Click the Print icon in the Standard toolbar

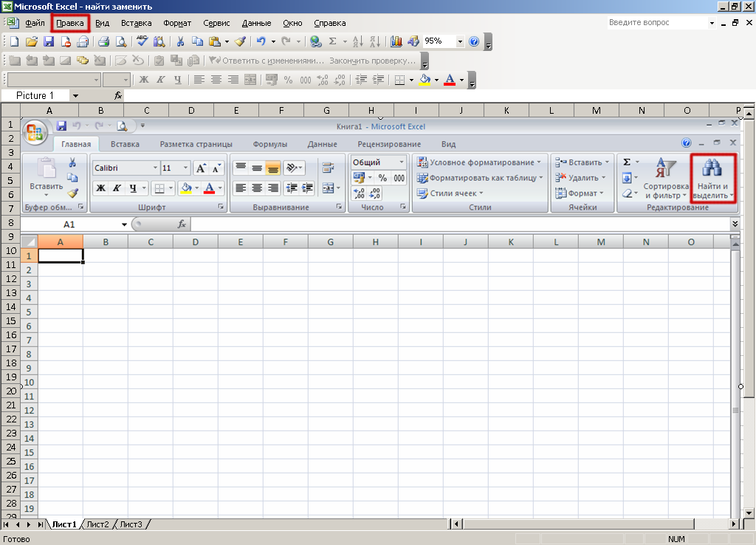point(104,42)
